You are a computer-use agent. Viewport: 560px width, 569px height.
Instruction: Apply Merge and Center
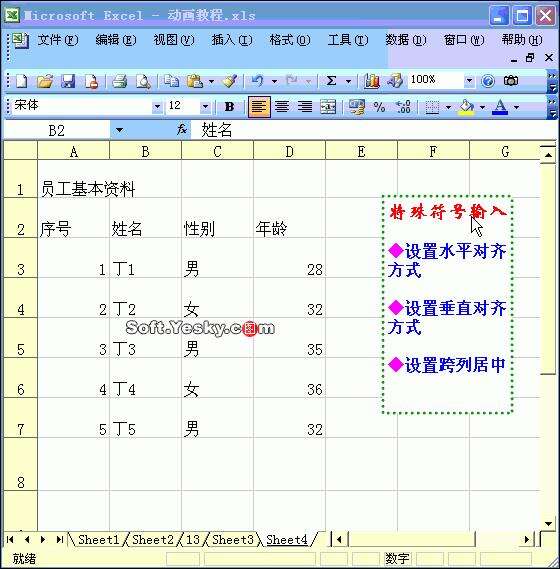(x=328, y=107)
